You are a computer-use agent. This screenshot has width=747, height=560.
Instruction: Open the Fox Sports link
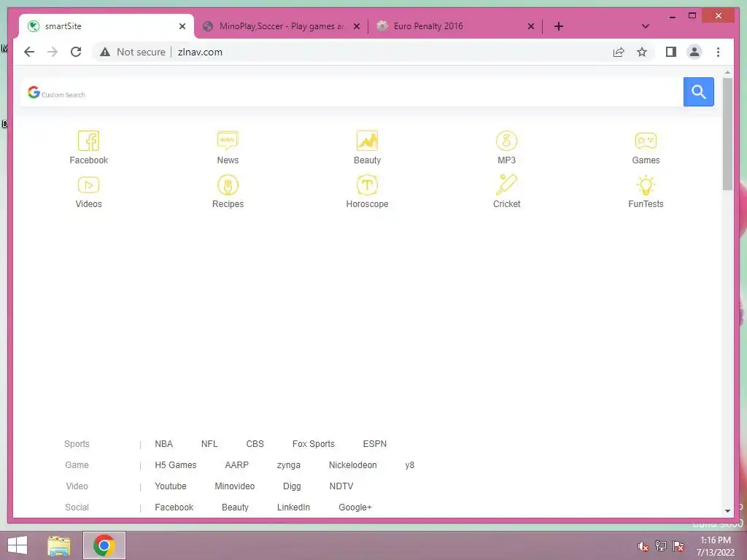[x=314, y=444]
